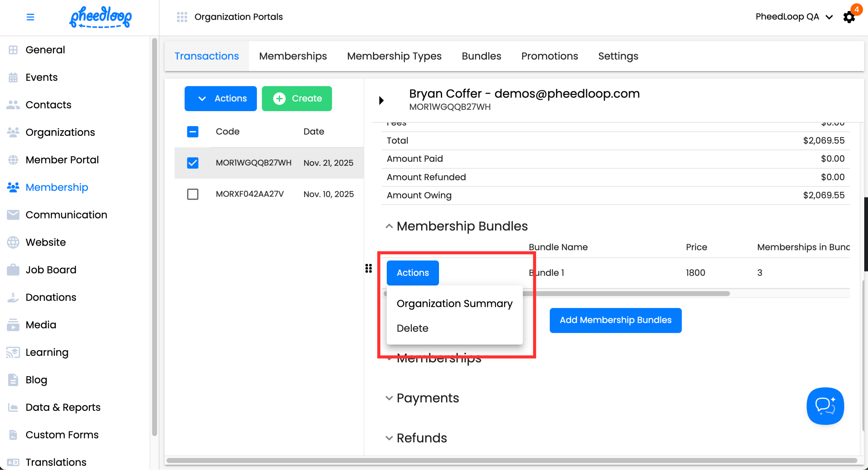Uncheck the MOR1WGQQB27WH transaction checkbox
The image size is (868, 470).
pyautogui.click(x=193, y=163)
